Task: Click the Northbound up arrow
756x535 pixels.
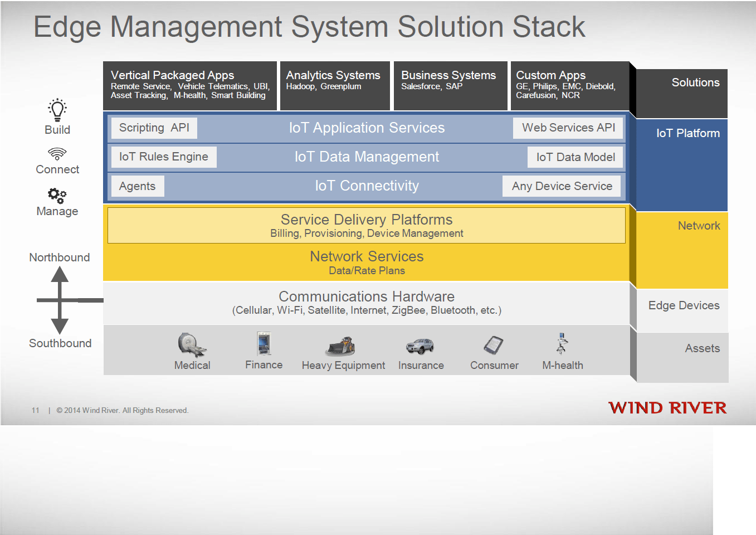Action: 60,276
